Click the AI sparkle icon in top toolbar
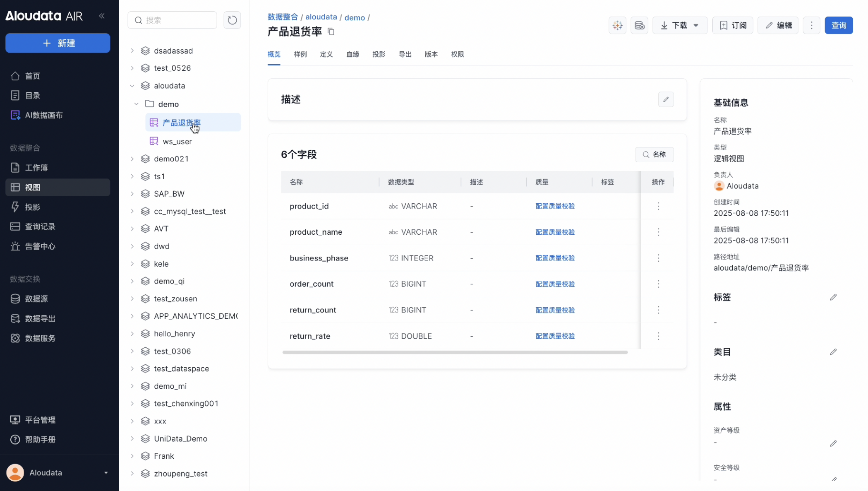 click(x=617, y=25)
